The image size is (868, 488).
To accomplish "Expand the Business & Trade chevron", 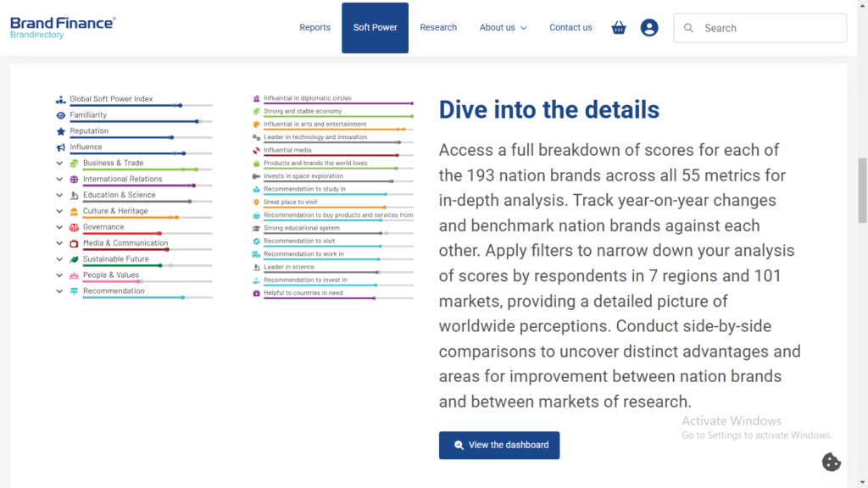I will (60, 164).
